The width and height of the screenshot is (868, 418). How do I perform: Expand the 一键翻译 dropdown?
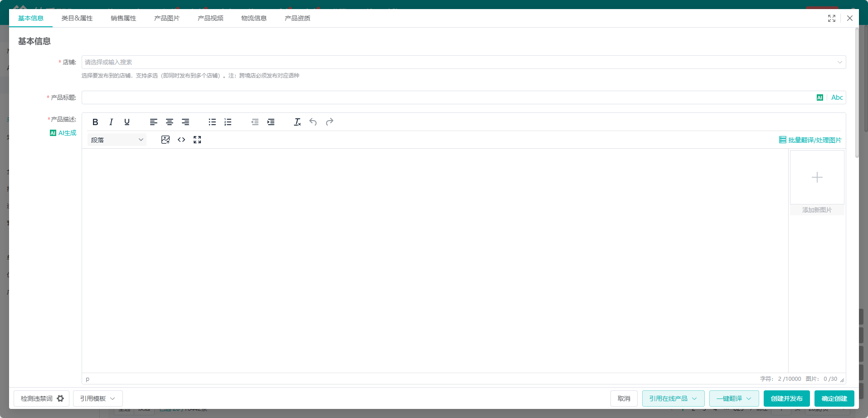[734, 399]
